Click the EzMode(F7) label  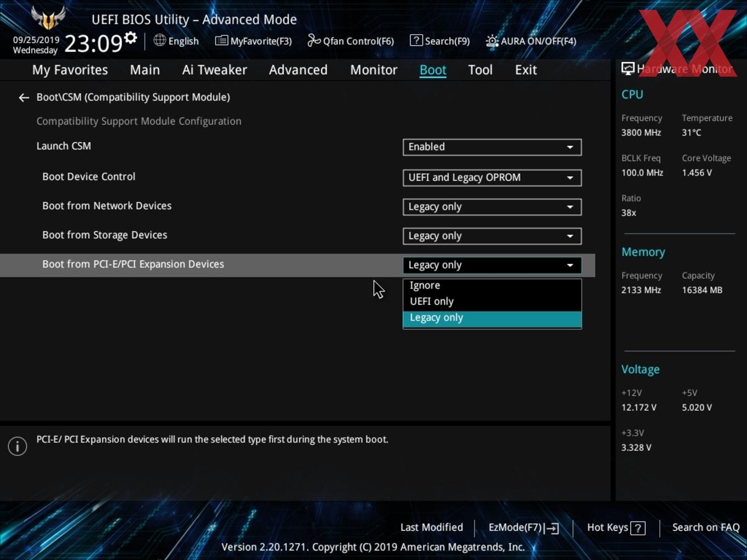click(515, 528)
